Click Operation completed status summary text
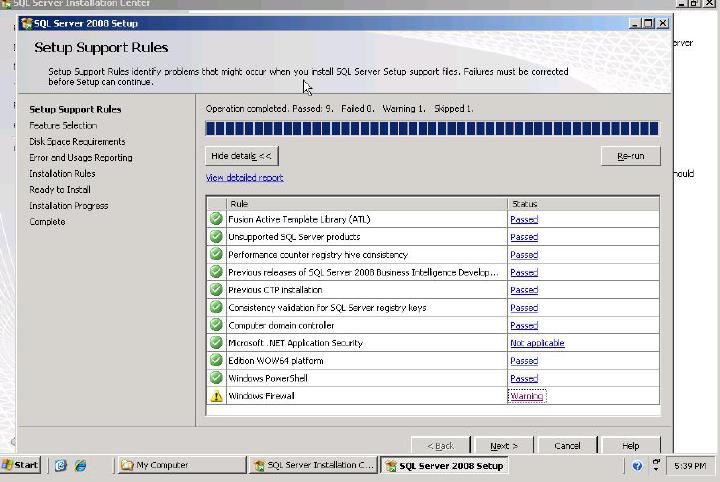The image size is (720, 482). (x=339, y=109)
